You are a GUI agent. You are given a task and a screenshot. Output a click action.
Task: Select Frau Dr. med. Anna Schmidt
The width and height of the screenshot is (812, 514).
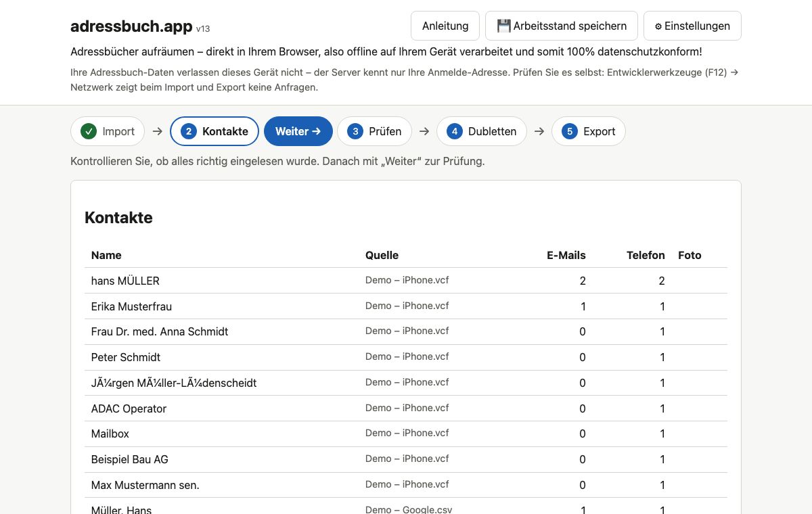pos(160,331)
